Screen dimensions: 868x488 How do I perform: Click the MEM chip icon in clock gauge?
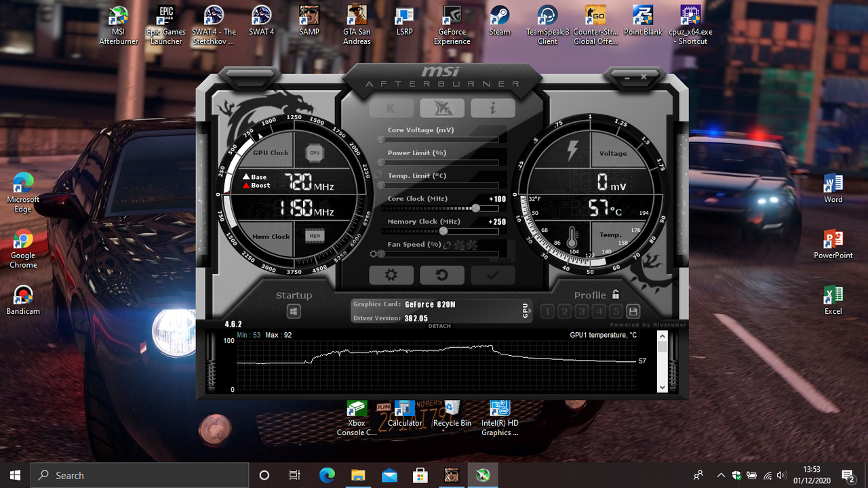[x=315, y=236]
